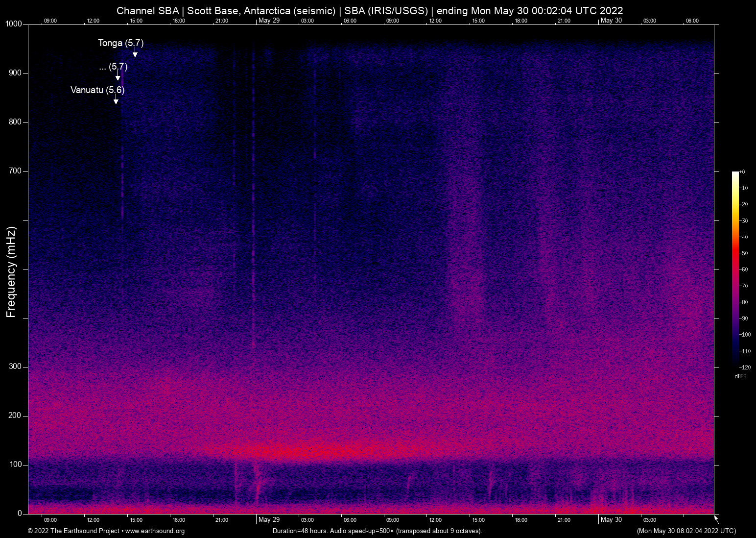Viewport: 756px width, 538px height.
Task: Click the Tonga (5.7) earthquake arrow marker
Action: click(x=135, y=51)
